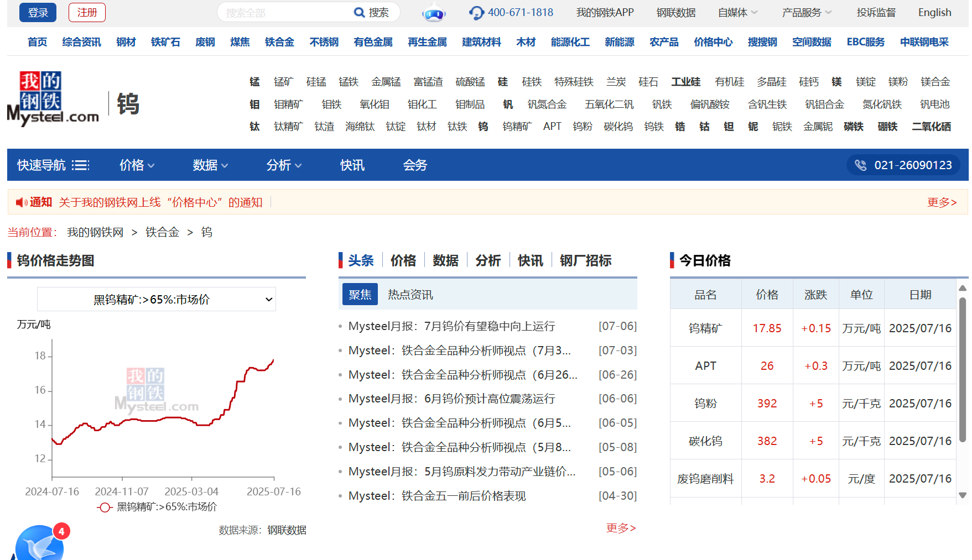The image size is (972, 560).
Task: Click the notice loudspeaker icon
Action: tap(22, 202)
